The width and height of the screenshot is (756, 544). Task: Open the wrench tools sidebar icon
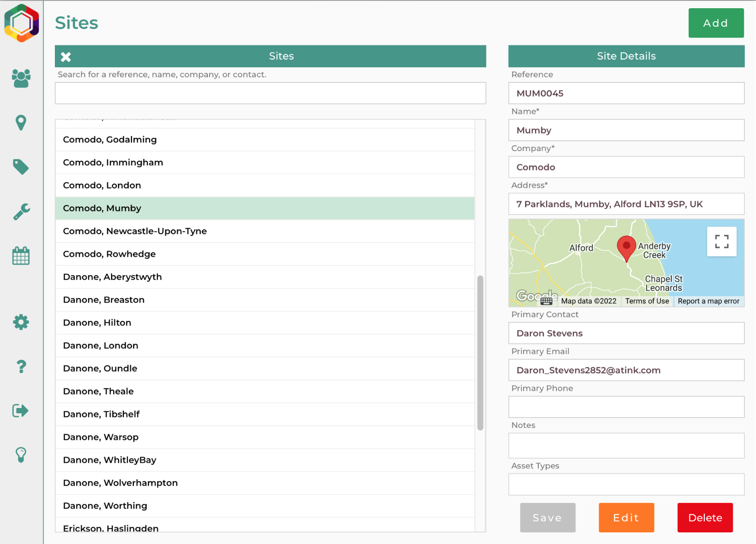coord(21,212)
